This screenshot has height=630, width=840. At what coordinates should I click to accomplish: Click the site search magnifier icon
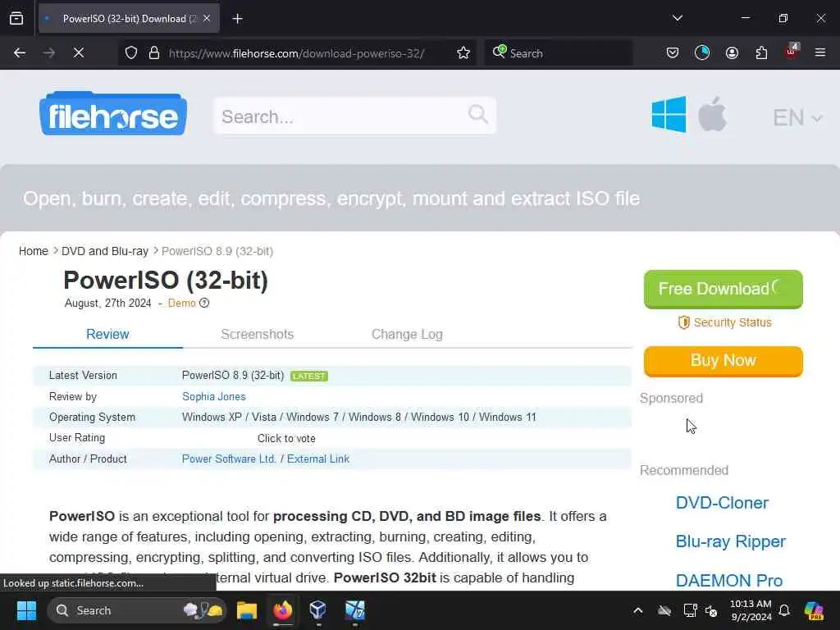coord(478,114)
